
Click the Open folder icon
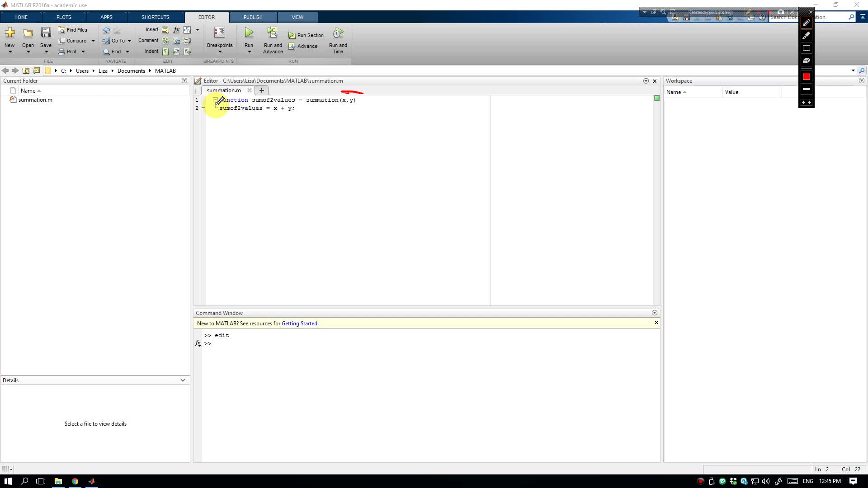(28, 33)
